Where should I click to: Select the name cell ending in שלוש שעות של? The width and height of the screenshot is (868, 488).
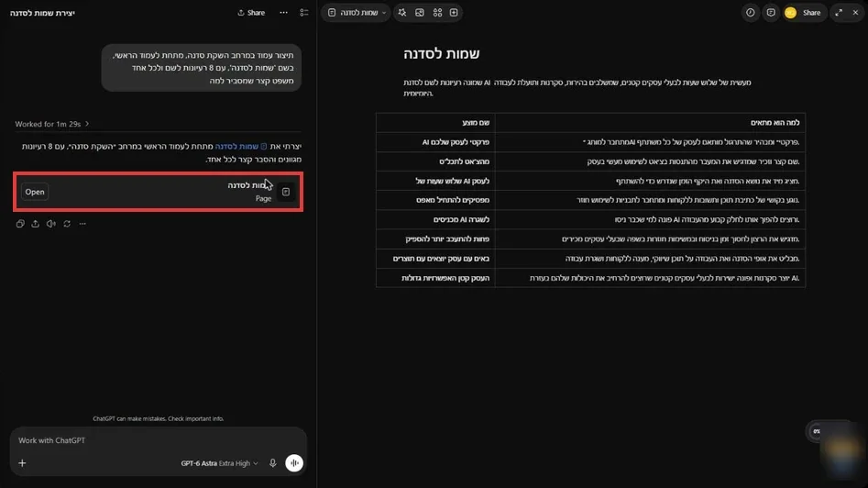[x=435, y=181]
